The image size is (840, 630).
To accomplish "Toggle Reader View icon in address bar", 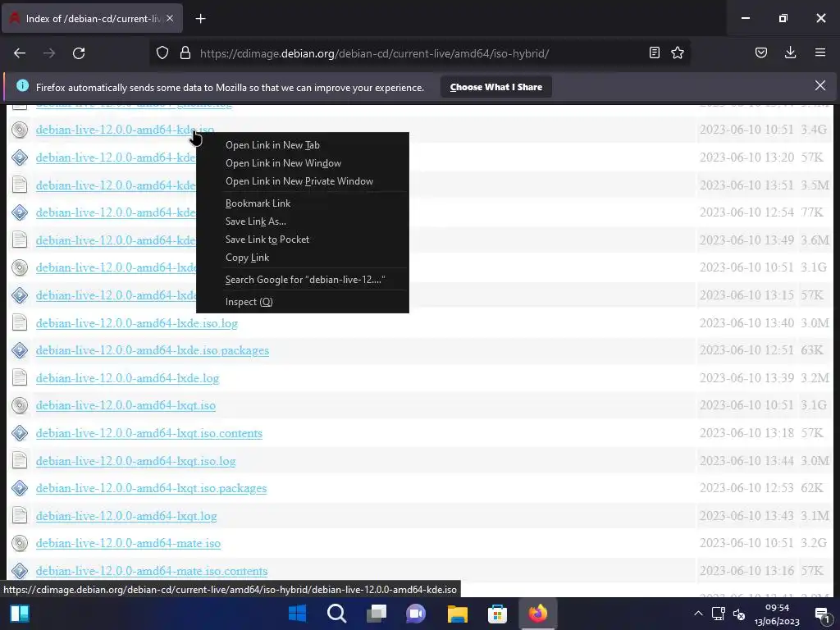I will coord(654,53).
